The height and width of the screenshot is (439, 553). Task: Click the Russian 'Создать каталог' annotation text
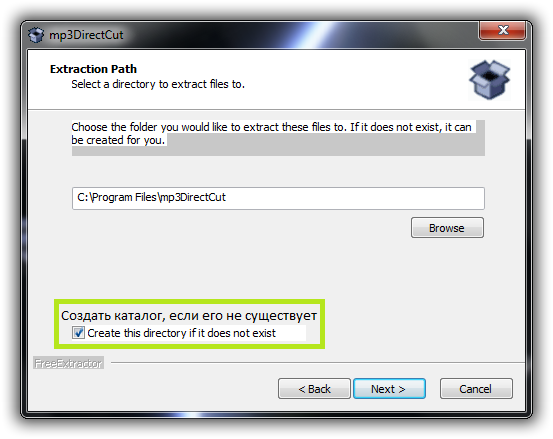[189, 315]
